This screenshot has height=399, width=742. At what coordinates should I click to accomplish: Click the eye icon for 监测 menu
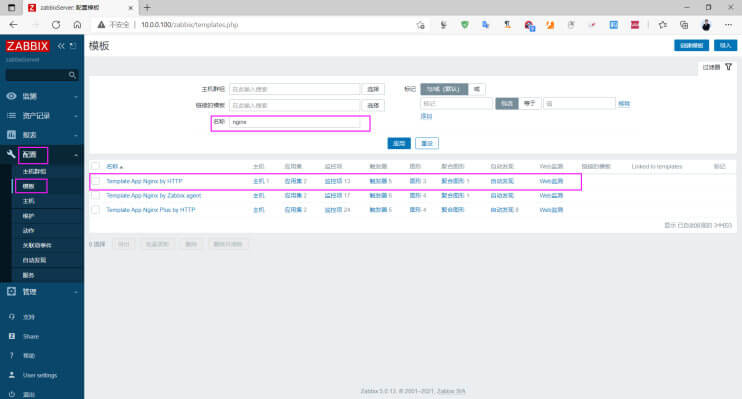(x=11, y=96)
